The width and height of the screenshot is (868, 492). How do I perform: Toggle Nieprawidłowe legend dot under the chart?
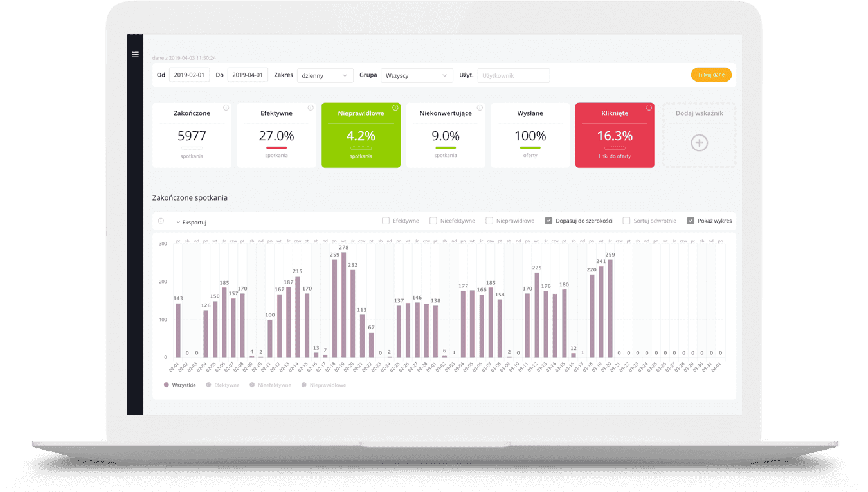point(304,385)
